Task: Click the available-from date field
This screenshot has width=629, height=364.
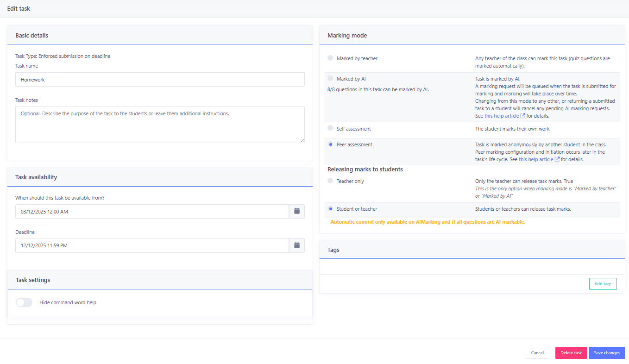Action: [x=152, y=212]
